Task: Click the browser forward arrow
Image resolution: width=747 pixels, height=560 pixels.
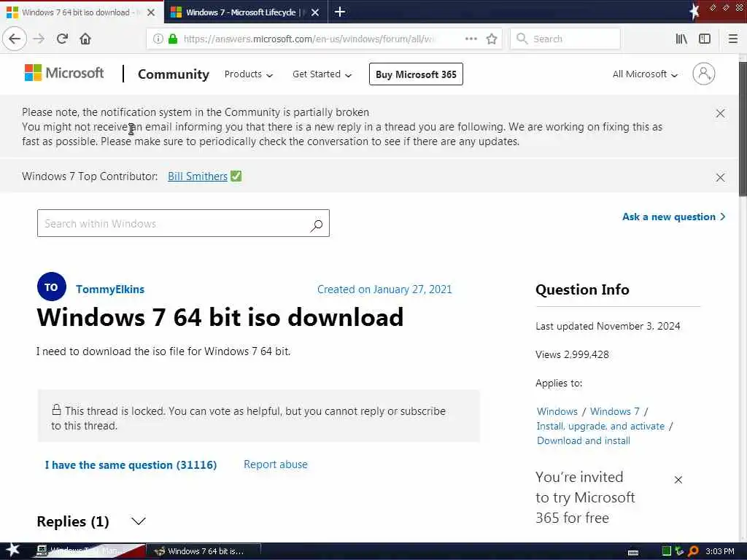Action: pyautogui.click(x=39, y=39)
